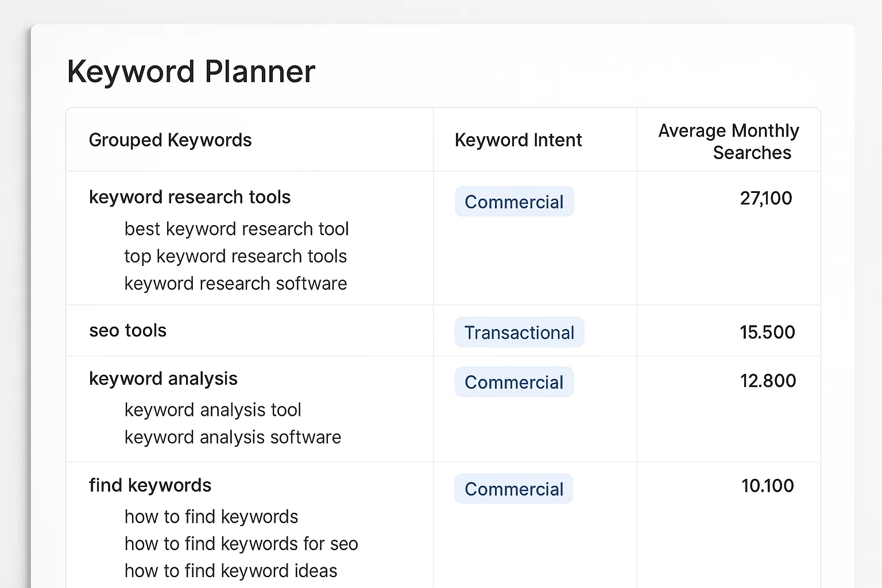Select the Keyword Intent column header

(x=519, y=140)
